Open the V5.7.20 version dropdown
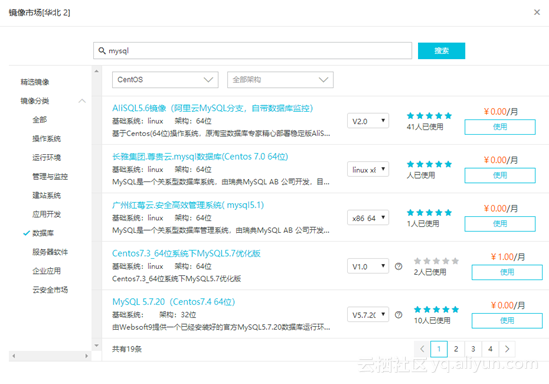 [x=368, y=315]
